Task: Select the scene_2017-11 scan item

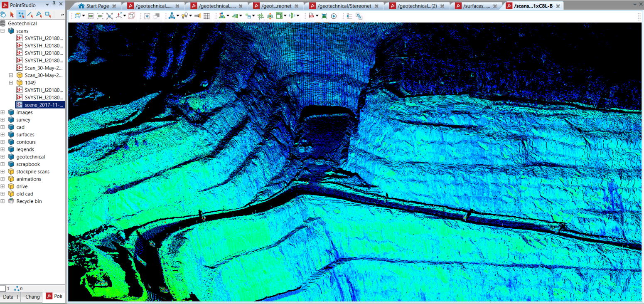Action: click(x=44, y=105)
